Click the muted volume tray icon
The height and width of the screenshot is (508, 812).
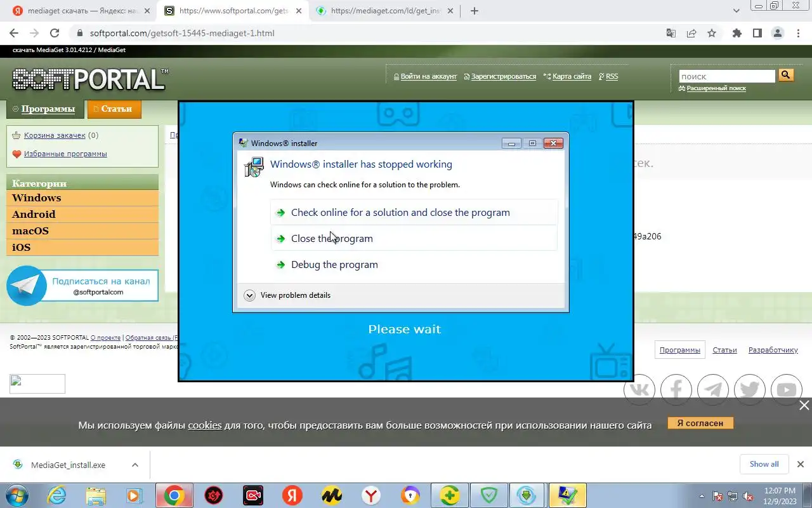point(748,497)
